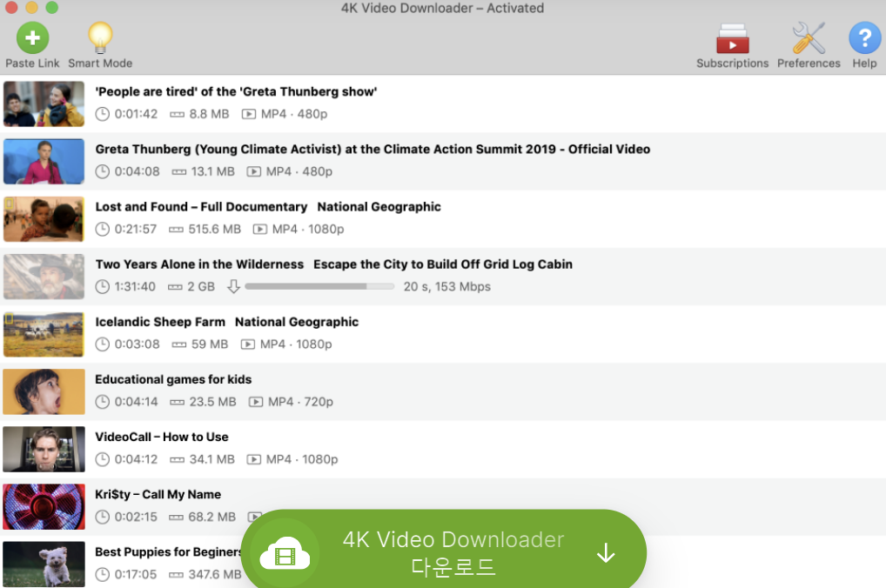The height and width of the screenshot is (588, 886).
Task: Click the 4K Video Downloader download button
Action: coord(444,549)
